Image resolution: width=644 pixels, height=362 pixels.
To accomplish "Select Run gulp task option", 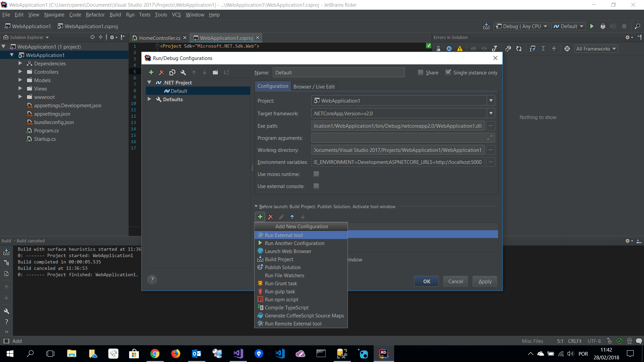I will (301, 292).
